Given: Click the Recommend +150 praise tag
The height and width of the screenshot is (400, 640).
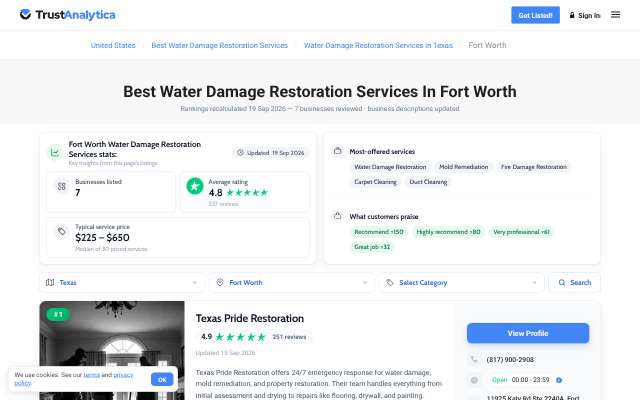Looking at the screenshot, I should click(379, 232).
